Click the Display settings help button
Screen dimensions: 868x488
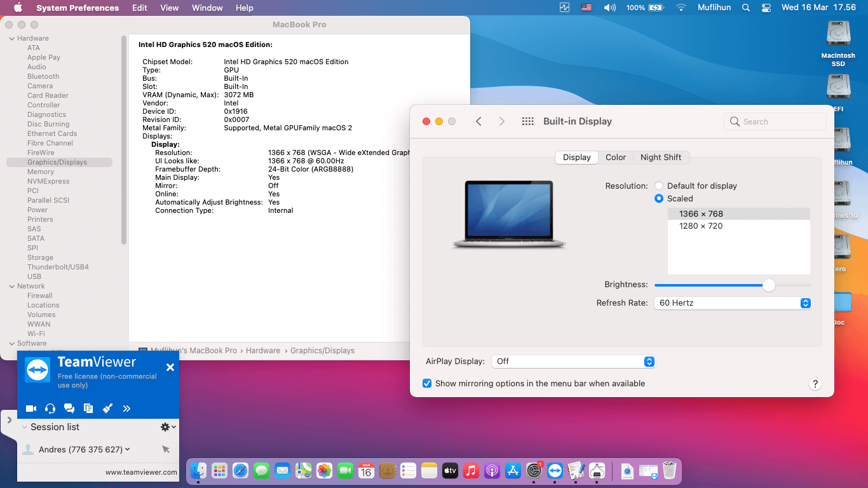815,384
